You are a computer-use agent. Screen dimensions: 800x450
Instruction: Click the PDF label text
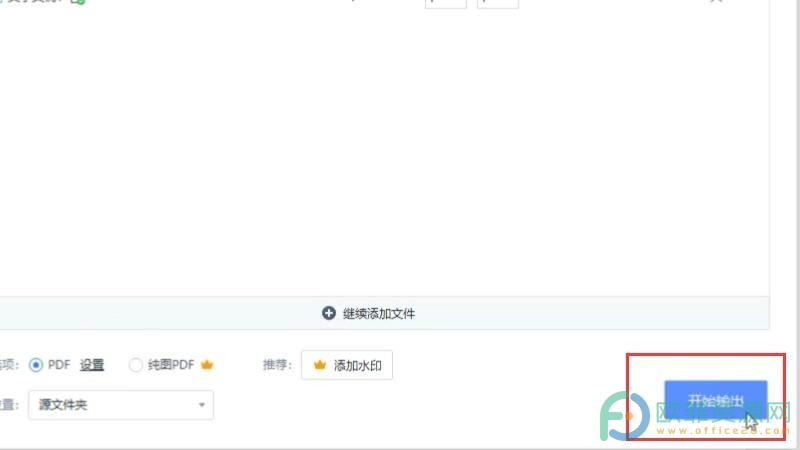(59, 365)
